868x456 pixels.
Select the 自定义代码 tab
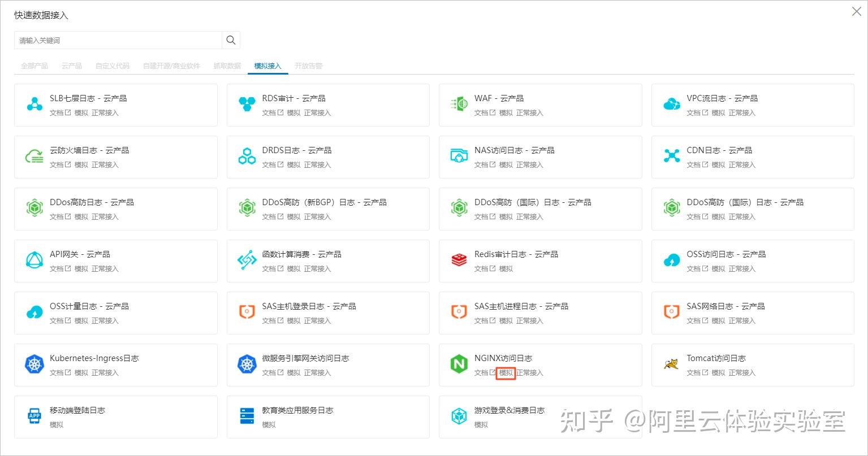[113, 66]
